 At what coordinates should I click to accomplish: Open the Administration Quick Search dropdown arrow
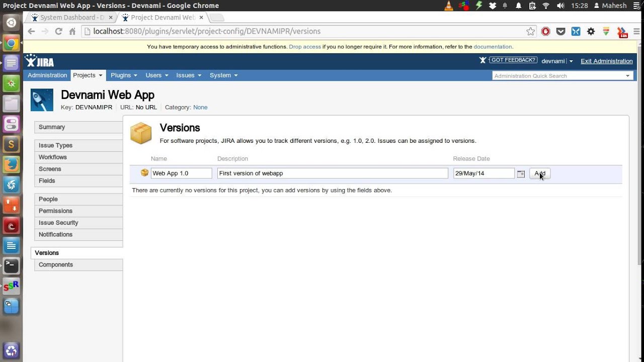[x=627, y=76]
